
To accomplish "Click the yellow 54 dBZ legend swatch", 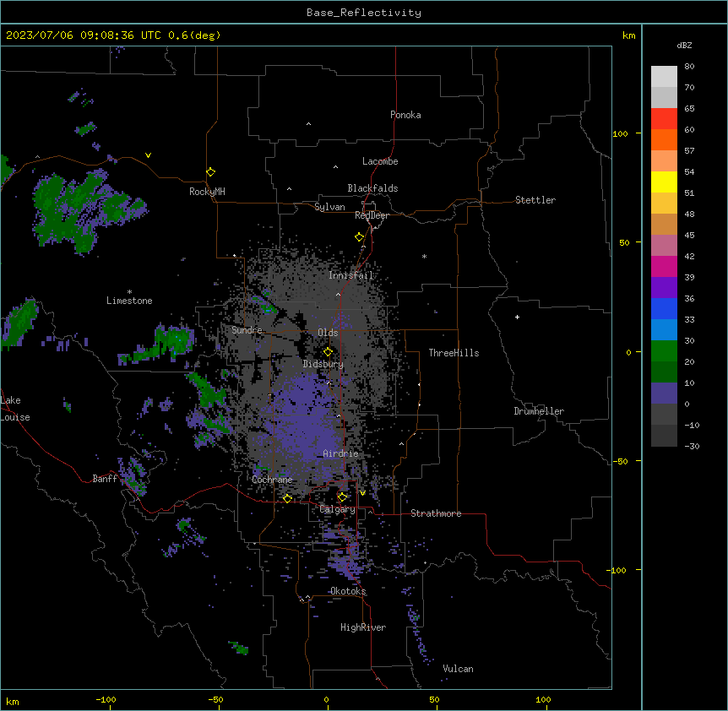I will tap(664, 182).
